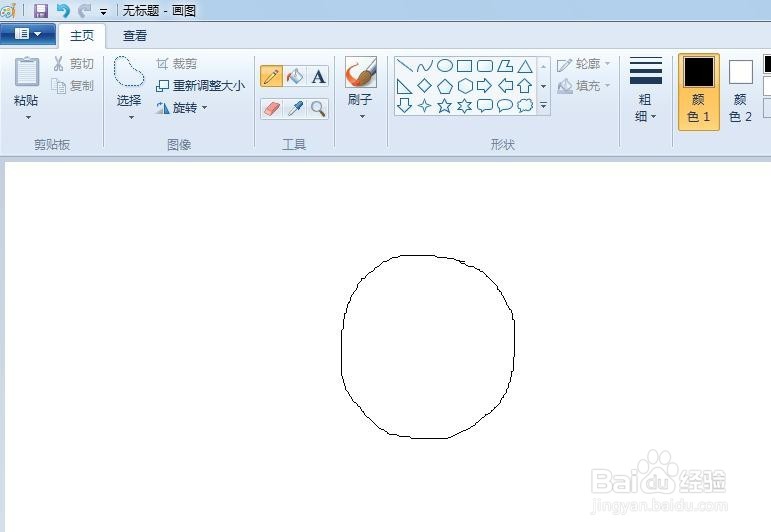Select the Color picker eyedropper tool
The width and height of the screenshot is (771, 532).
(295, 109)
